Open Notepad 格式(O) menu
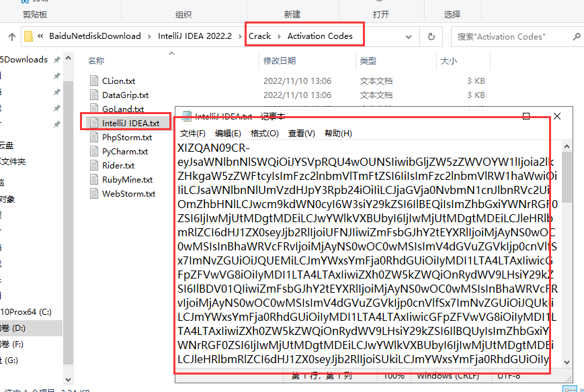Image resolution: width=584 pixels, height=392 pixels. [x=264, y=134]
